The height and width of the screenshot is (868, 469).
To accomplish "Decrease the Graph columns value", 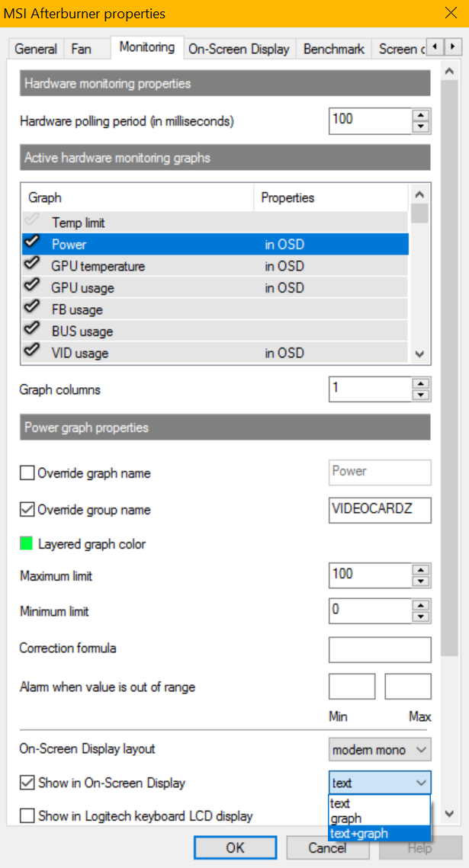I will point(420,395).
